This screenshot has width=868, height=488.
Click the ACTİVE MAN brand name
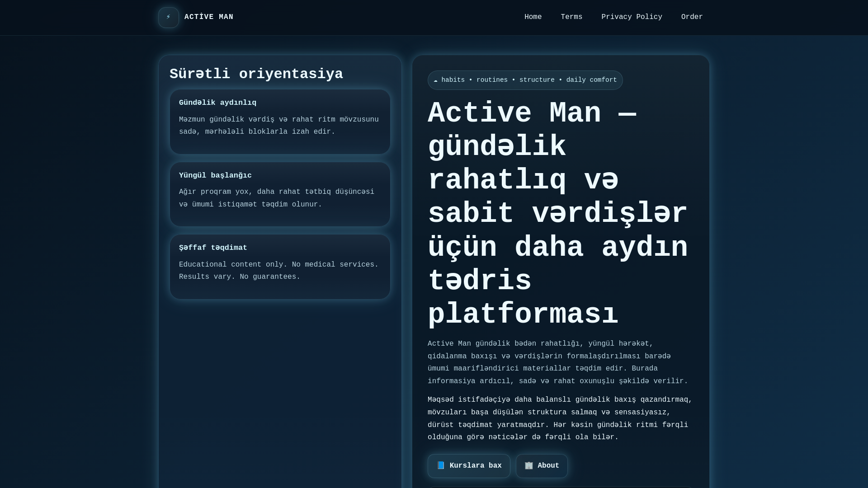tap(209, 17)
